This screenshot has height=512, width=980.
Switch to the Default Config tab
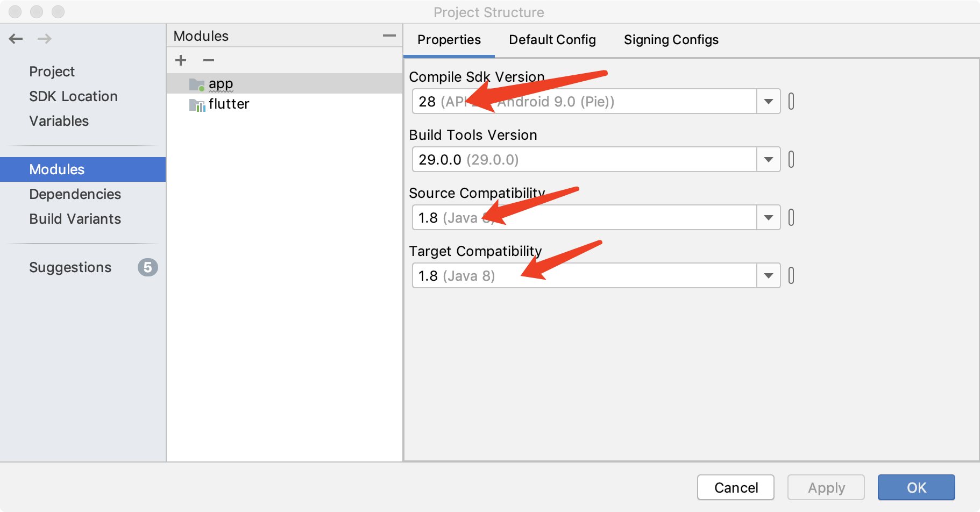552,40
